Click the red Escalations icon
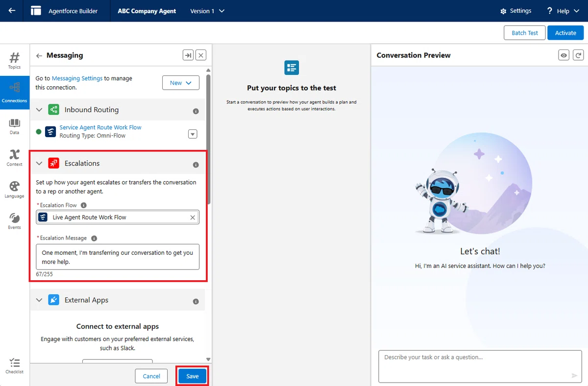The image size is (588, 386). 54,163
